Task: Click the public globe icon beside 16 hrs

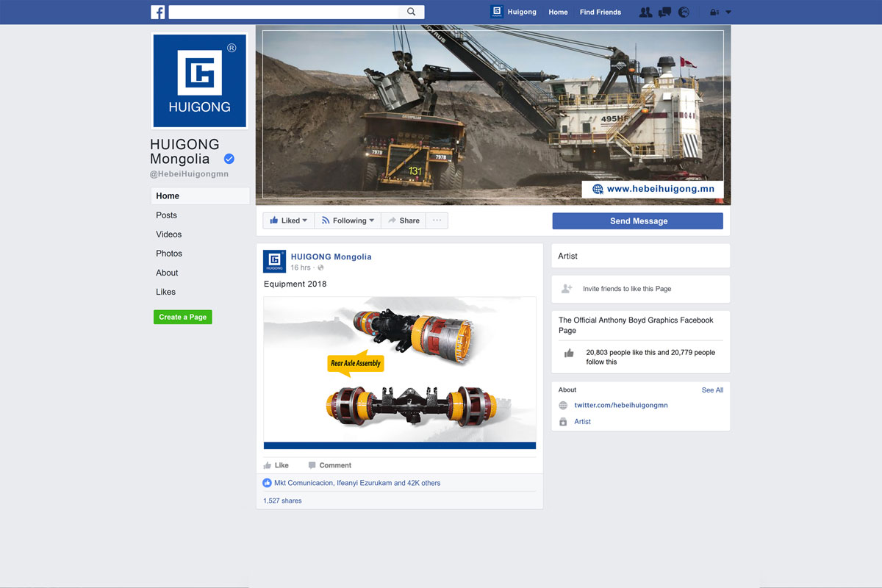Action: (320, 268)
